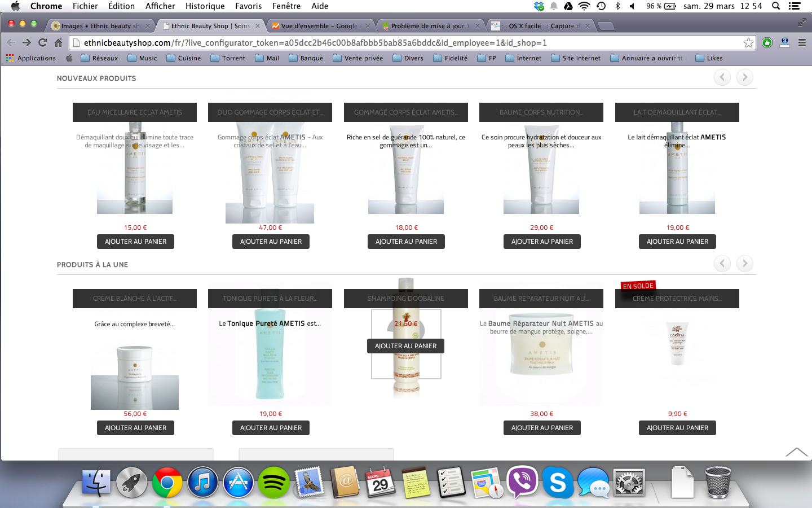Viewport: 812px width, 508px height.
Task: Open the Favoris menu
Action: coord(248,6)
